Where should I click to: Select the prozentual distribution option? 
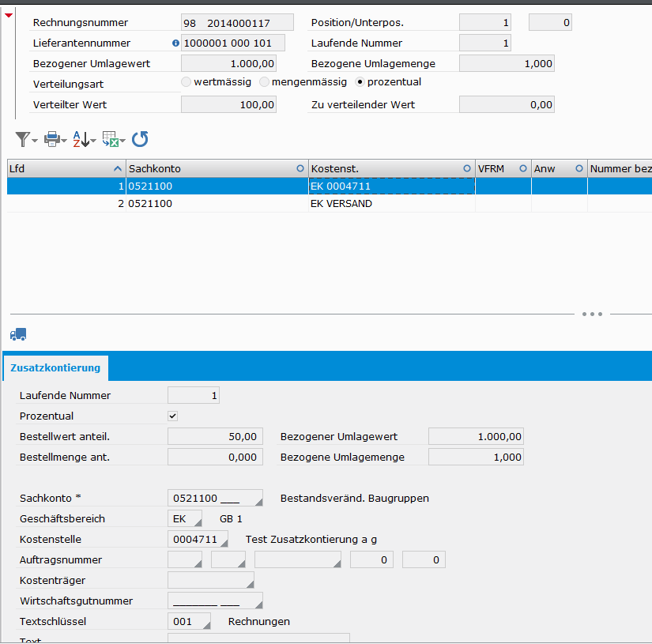[x=360, y=82]
